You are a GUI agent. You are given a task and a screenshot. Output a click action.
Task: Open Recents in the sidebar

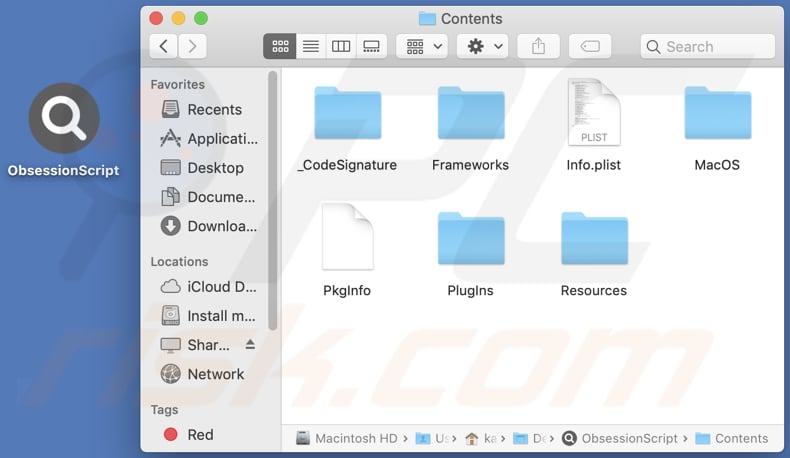point(214,110)
